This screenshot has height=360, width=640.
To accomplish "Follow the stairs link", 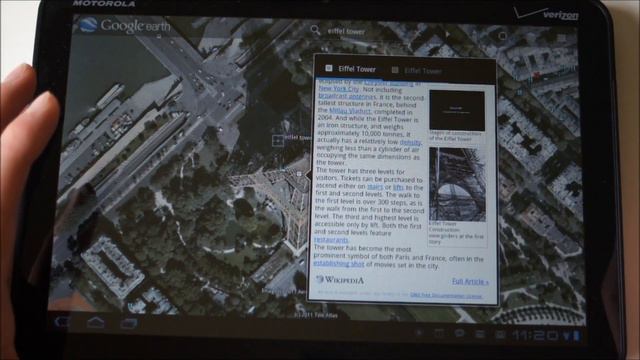I will tap(375, 187).
